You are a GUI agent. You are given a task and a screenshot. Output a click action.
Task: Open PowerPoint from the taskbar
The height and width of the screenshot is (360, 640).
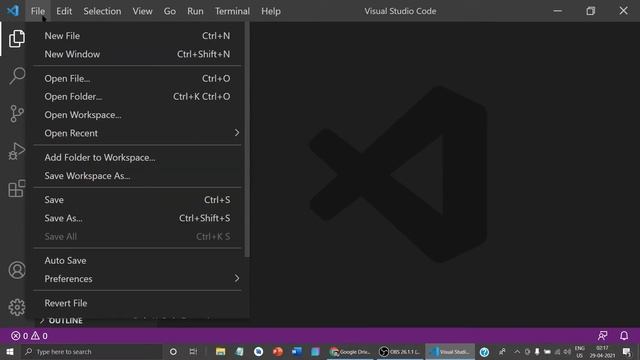point(278,351)
